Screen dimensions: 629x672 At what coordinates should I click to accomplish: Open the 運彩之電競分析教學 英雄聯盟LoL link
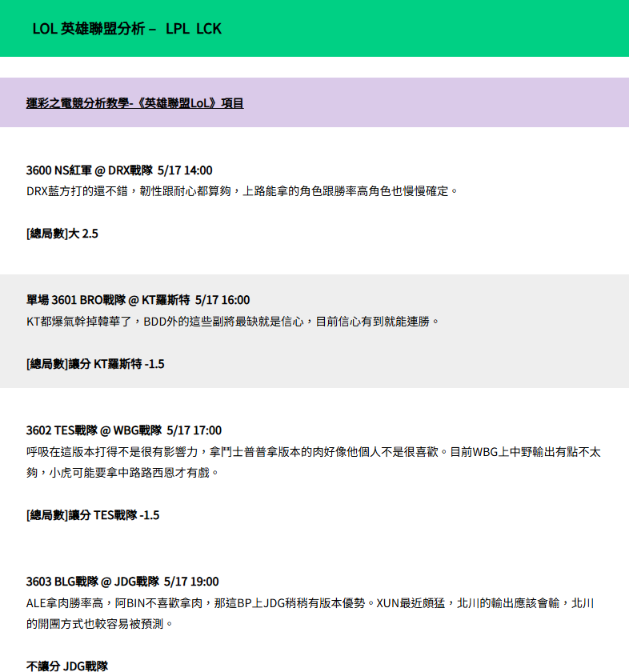pyautogui.click(x=134, y=103)
